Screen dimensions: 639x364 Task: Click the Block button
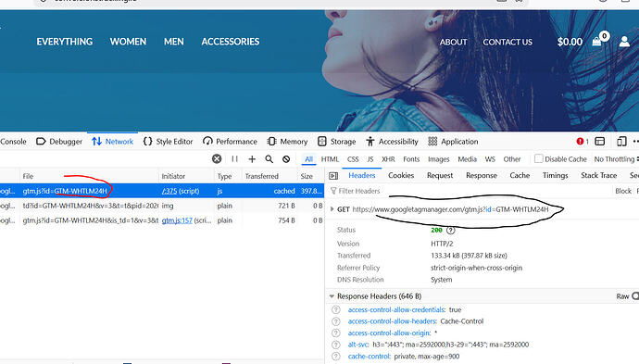(623, 191)
